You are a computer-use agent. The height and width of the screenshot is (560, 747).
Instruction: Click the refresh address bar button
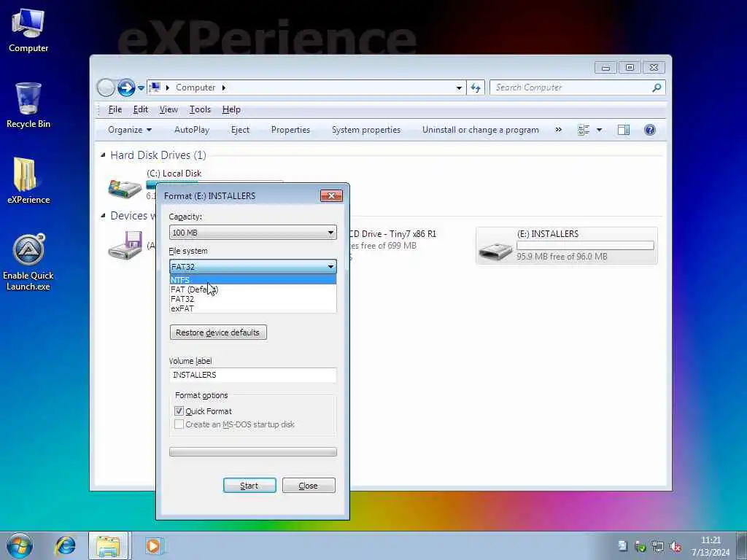[476, 87]
